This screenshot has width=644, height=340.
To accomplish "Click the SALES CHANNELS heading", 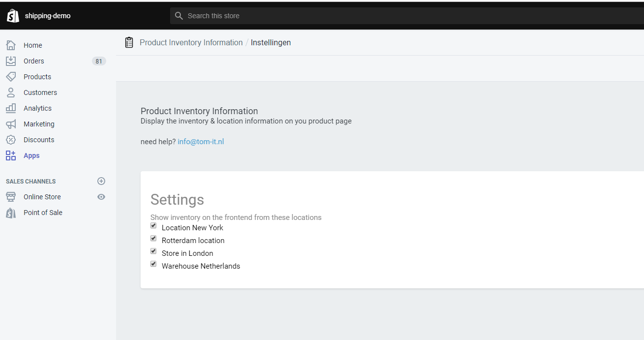I will pyautogui.click(x=31, y=182).
